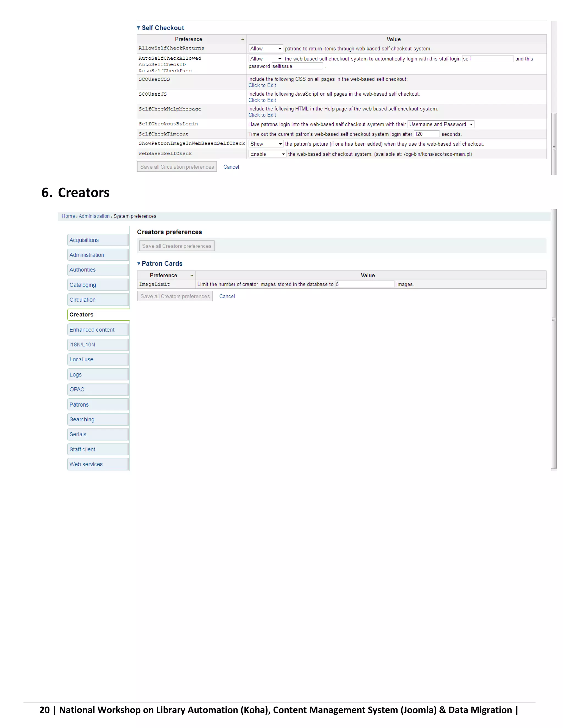Click to Edit SelfCheckHelpMessage HTML

(262, 115)
